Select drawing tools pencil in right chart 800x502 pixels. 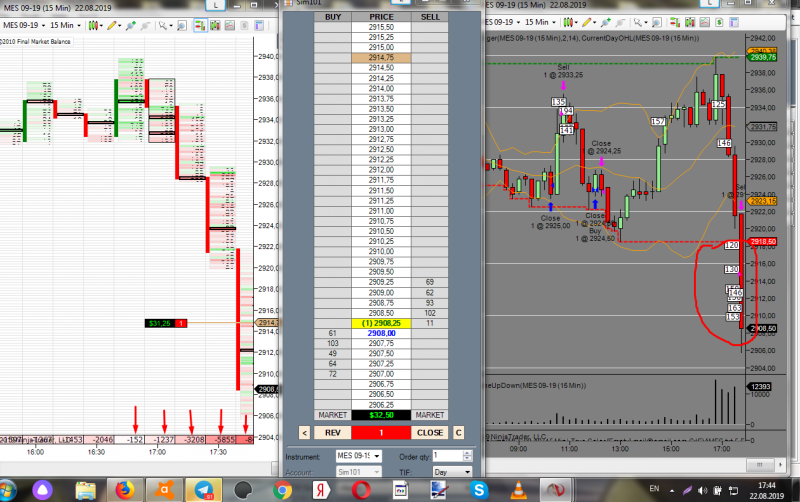(587, 22)
